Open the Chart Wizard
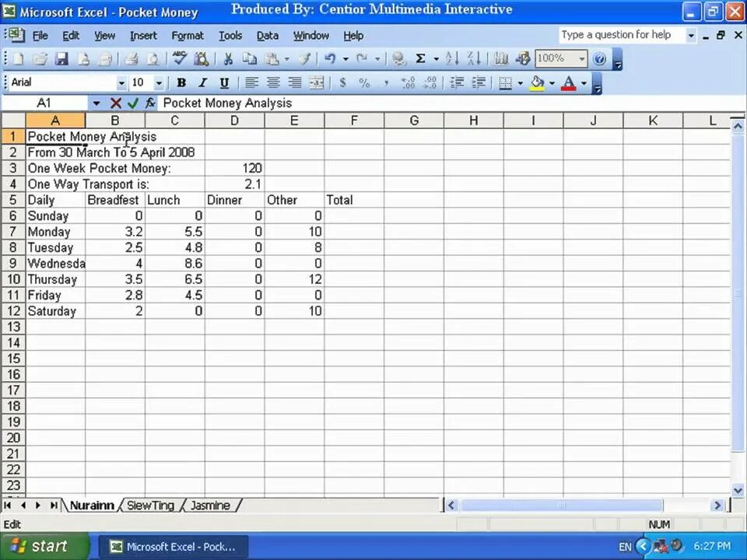747x560 pixels. coord(500,58)
